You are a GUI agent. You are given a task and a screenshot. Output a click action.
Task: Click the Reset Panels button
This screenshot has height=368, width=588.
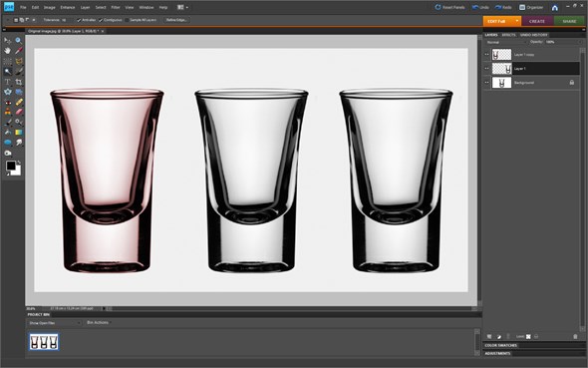pyautogui.click(x=449, y=7)
